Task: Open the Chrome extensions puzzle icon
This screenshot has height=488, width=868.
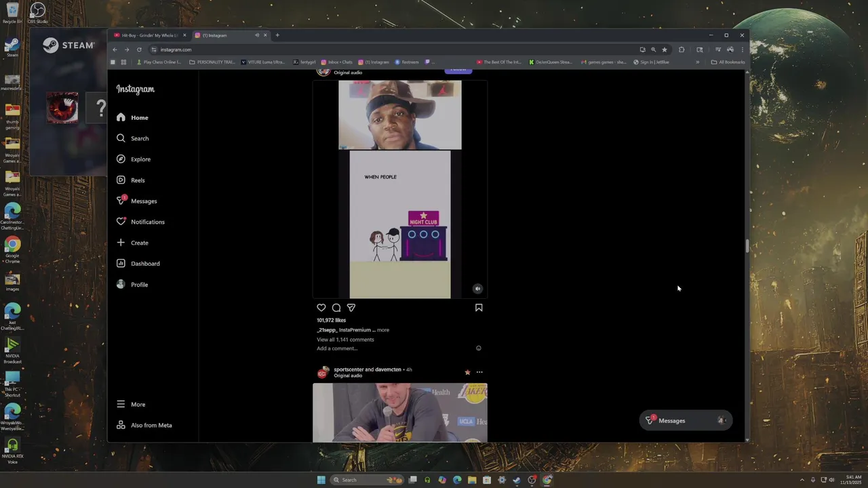Action: 682,49
